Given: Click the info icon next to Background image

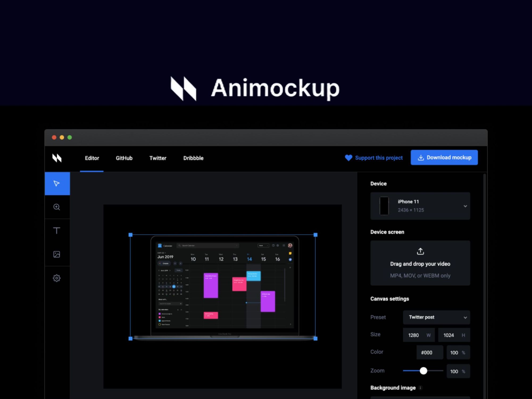Looking at the screenshot, I should tap(421, 388).
